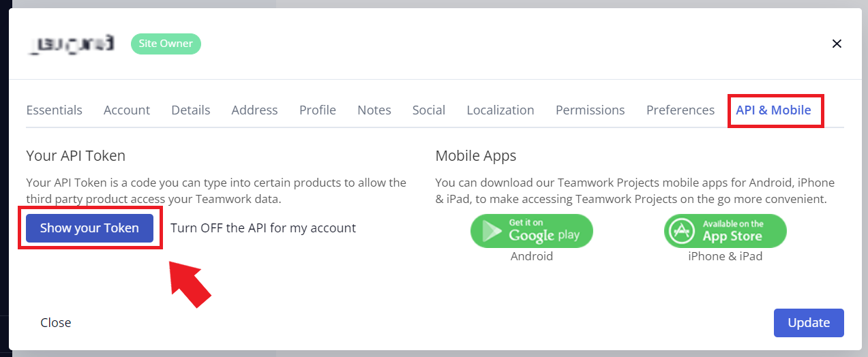Select the Permissions tab
This screenshot has height=357, width=868.
click(590, 110)
